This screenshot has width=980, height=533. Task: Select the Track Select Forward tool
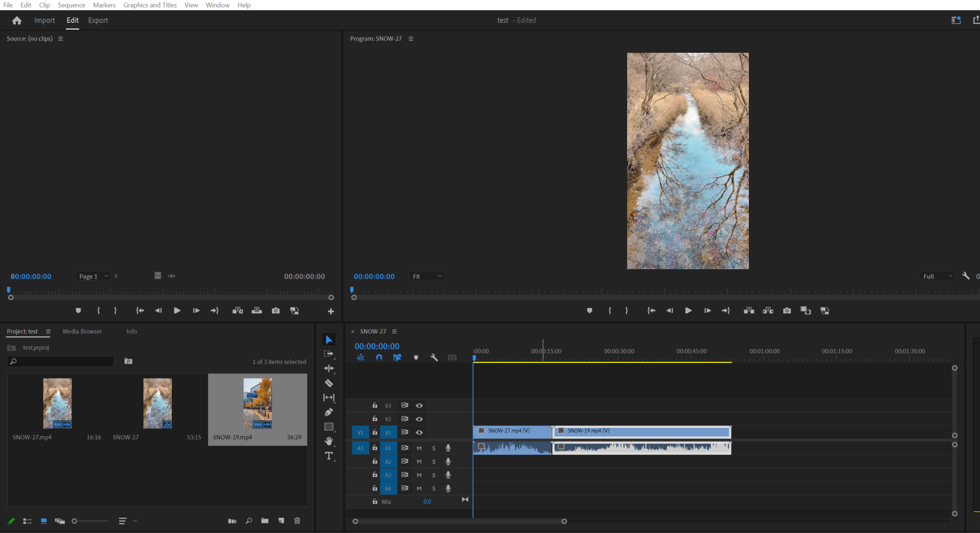[x=329, y=354]
